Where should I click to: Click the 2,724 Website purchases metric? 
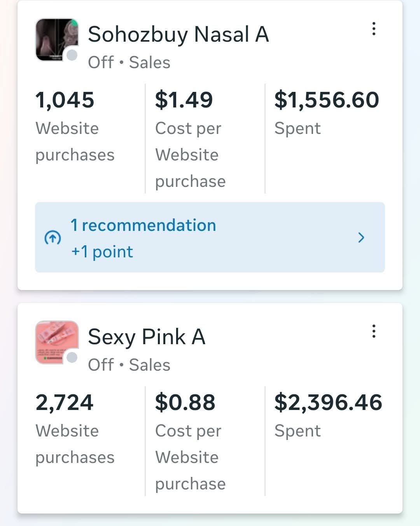(x=65, y=402)
